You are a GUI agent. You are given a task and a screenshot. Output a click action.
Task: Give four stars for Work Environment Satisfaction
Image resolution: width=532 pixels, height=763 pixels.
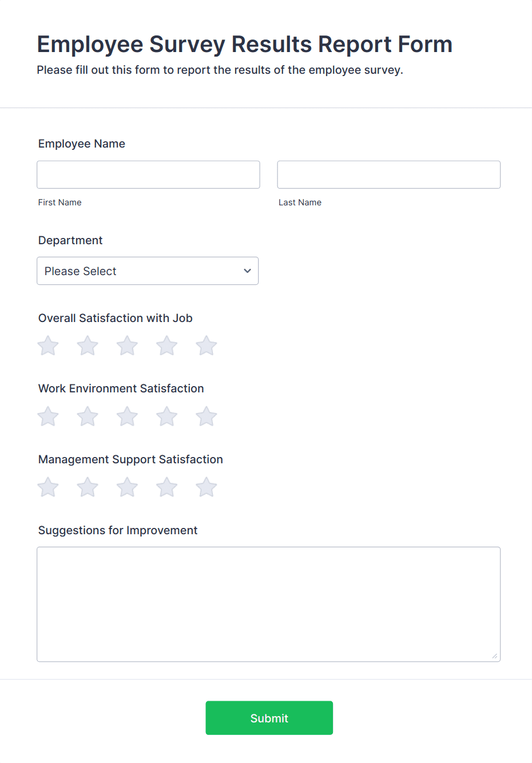click(166, 416)
